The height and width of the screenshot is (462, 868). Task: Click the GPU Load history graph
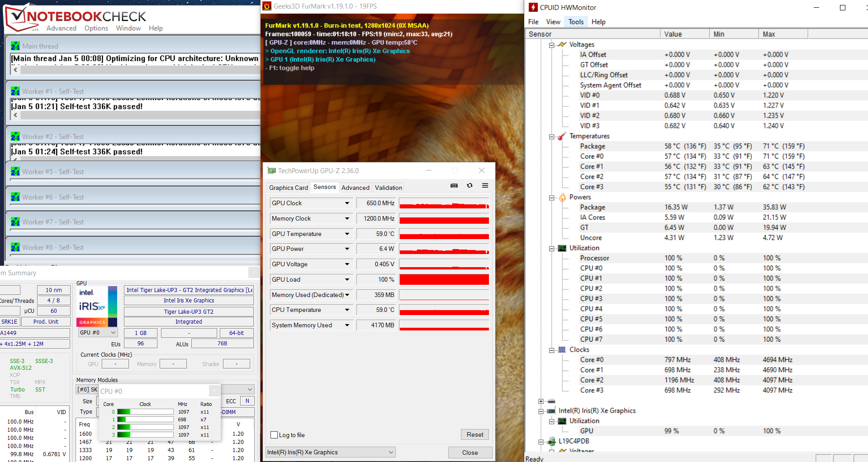444,279
